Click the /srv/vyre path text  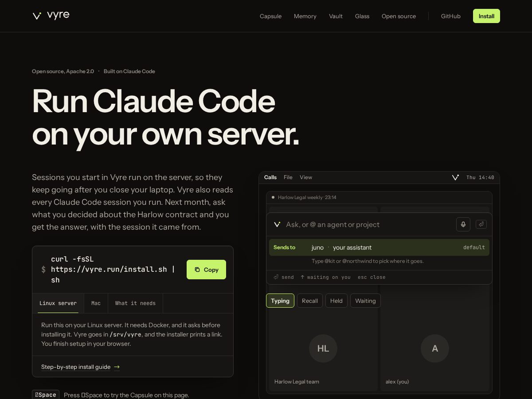pyautogui.click(x=125, y=335)
